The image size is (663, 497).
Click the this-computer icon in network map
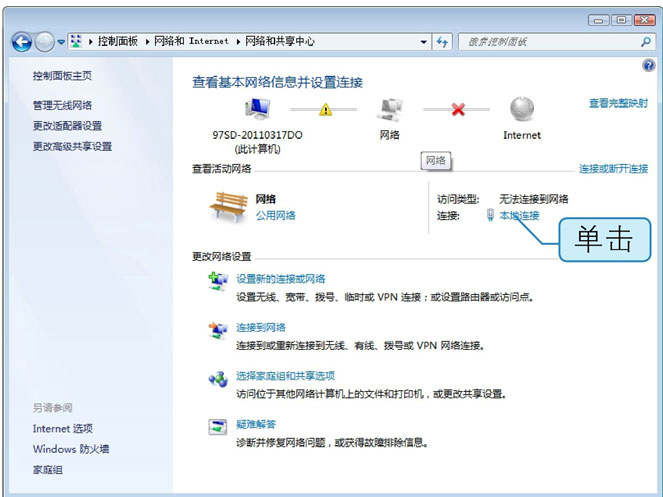[x=258, y=109]
